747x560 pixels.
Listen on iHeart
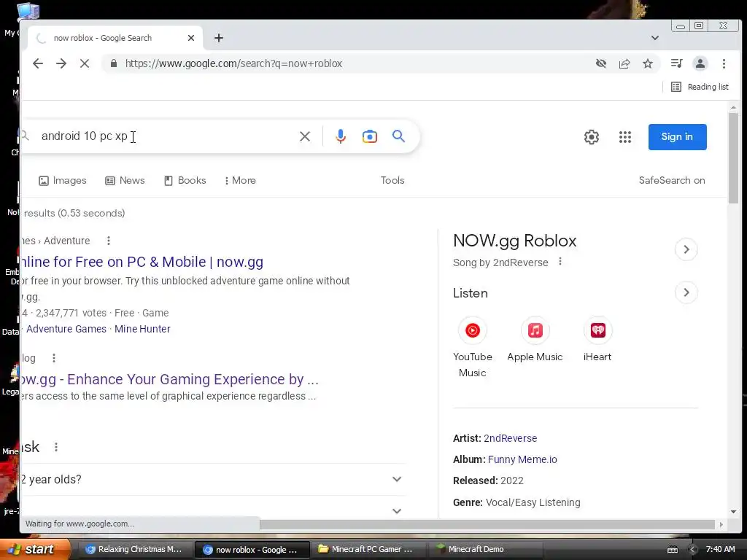tap(597, 340)
